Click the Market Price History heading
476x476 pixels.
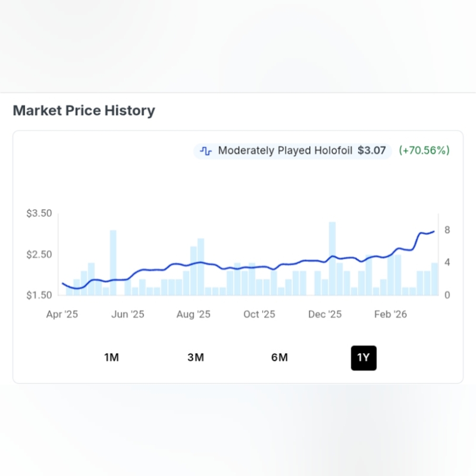(84, 110)
